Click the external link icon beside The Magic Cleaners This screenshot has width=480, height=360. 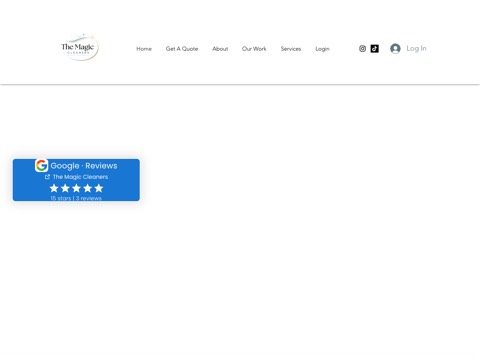click(47, 177)
